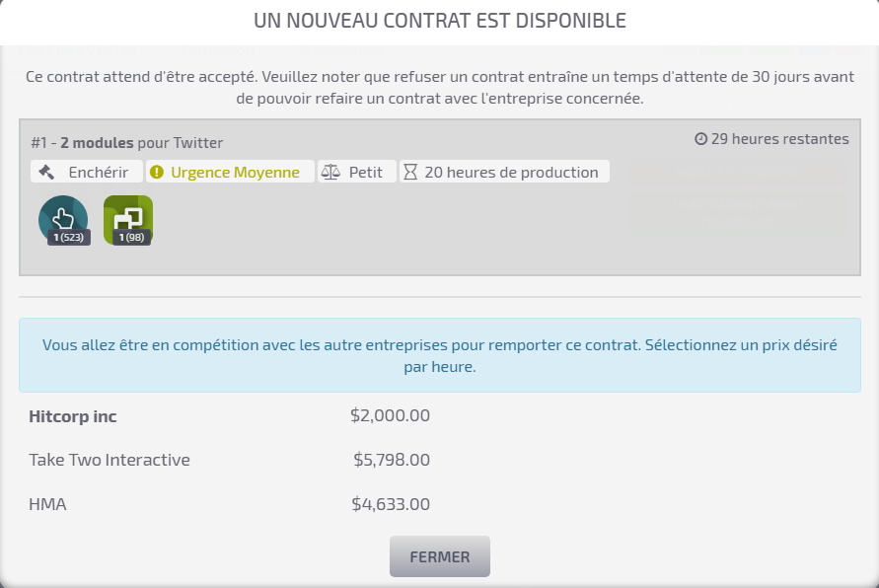Image resolution: width=879 pixels, height=588 pixels.
Task: Click the yellow exclamation urgency icon
Action: (x=156, y=173)
